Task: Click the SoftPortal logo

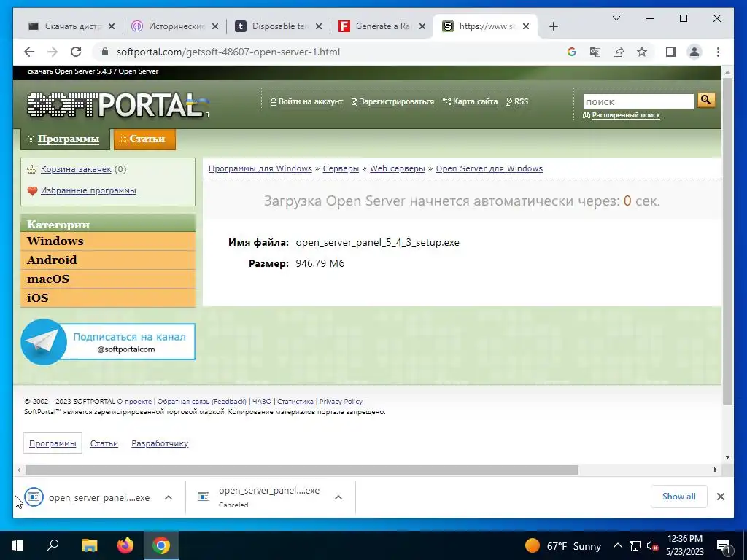Action: pyautogui.click(x=118, y=105)
